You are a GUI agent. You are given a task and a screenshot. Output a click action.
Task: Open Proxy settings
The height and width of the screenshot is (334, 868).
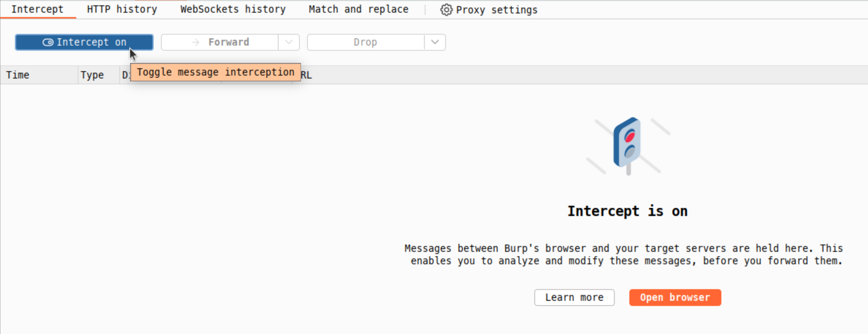click(x=489, y=10)
